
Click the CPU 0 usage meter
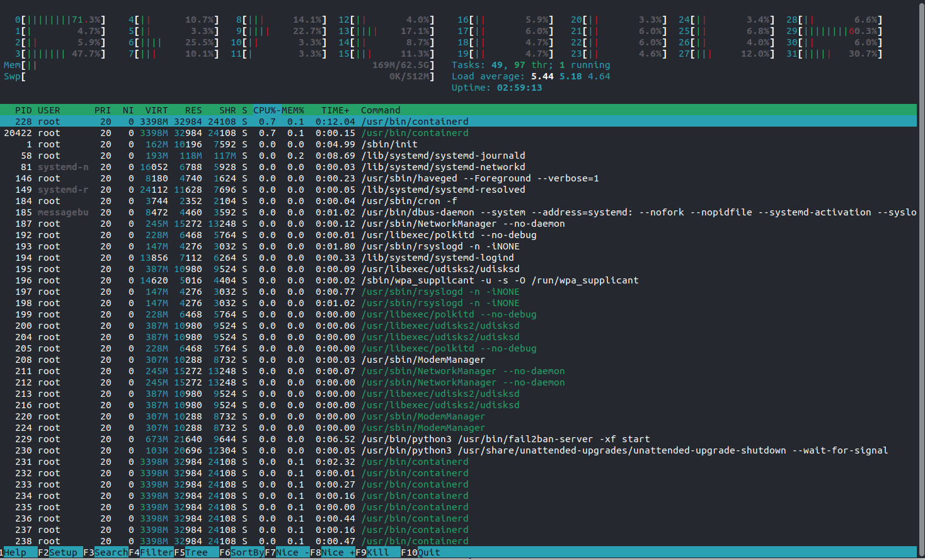click(60, 20)
